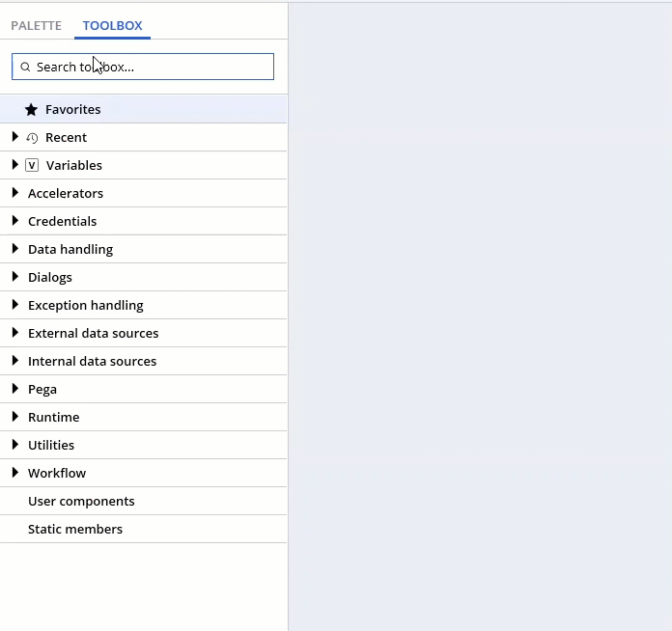Expand the Data handling arrow
This screenshot has width=672, height=631.
(15, 249)
